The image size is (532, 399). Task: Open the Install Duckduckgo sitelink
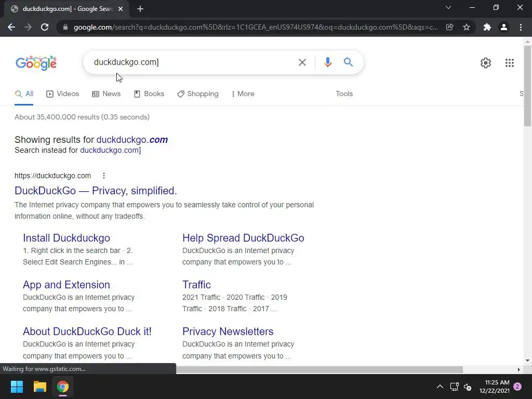click(66, 238)
